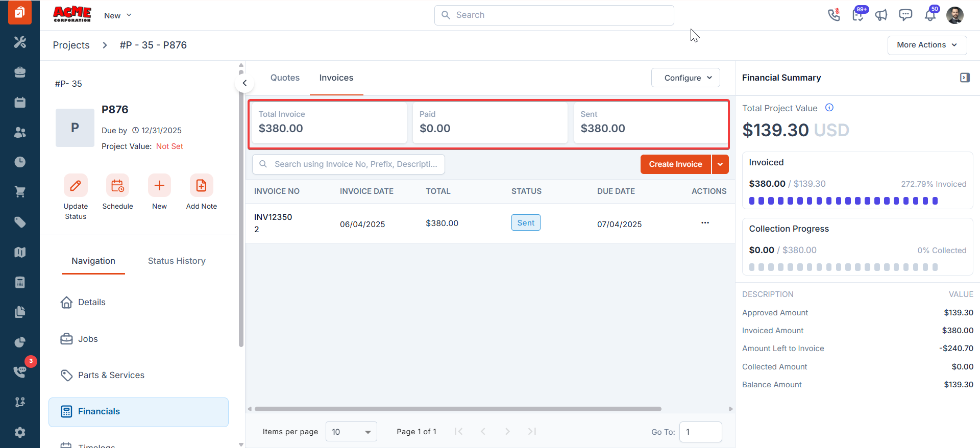The width and height of the screenshot is (980, 448).
Task: Switch to the Quotes tab
Action: 285,78
